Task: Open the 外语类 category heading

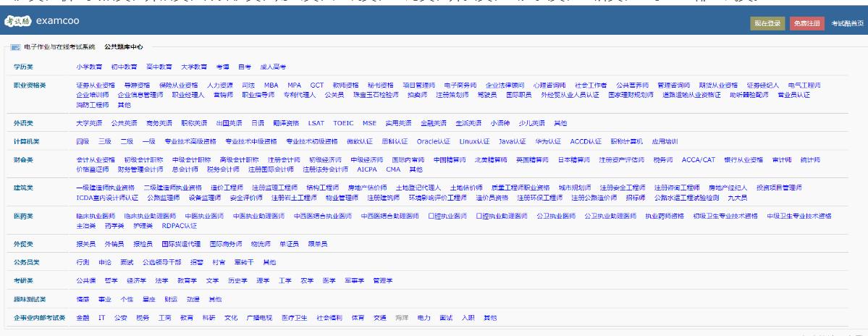Action: click(23, 123)
